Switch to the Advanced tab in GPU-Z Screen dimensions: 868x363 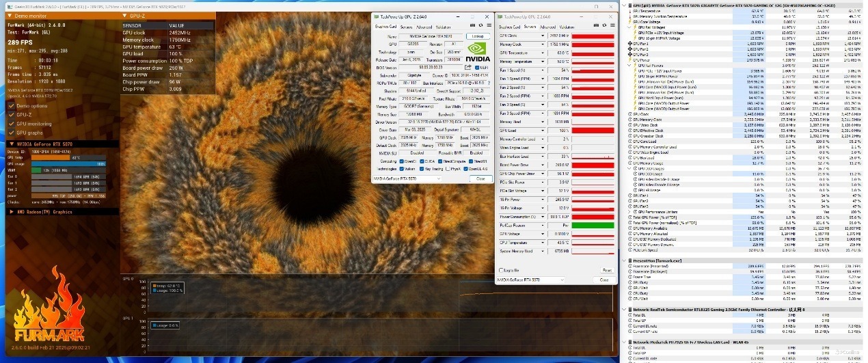[x=422, y=27]
